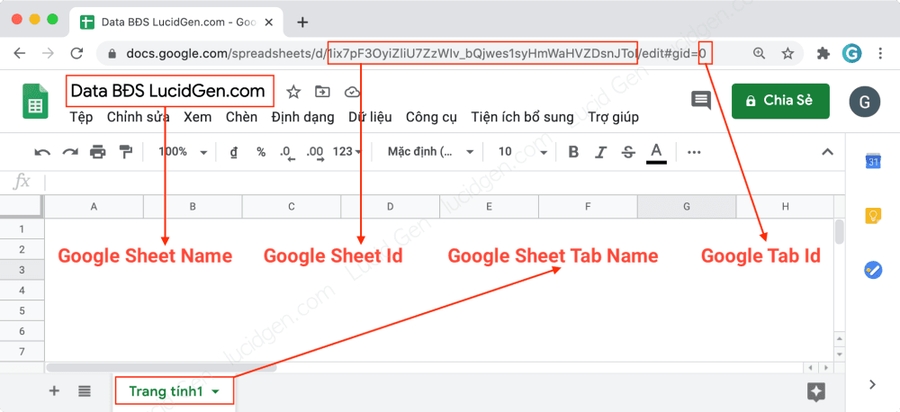
Task: Star the Data BĐS LucidGen.com document
Action: [x=293, y=91]
